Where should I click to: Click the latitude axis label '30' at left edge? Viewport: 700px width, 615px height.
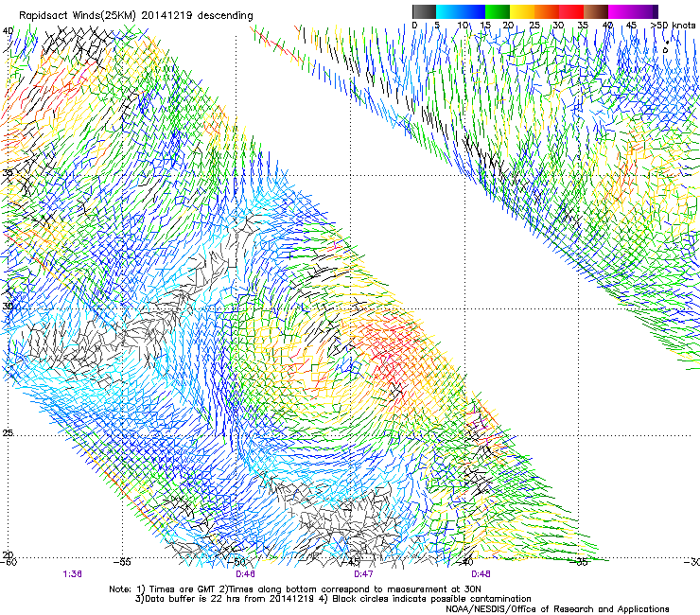tap(8, 306)
